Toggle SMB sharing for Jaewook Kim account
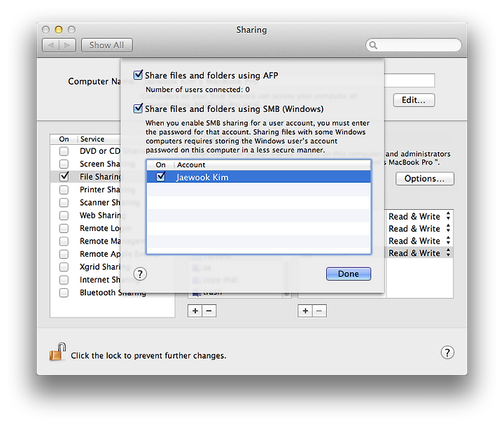This screenshot has height=426, width=504. click(x=161, y=176)
